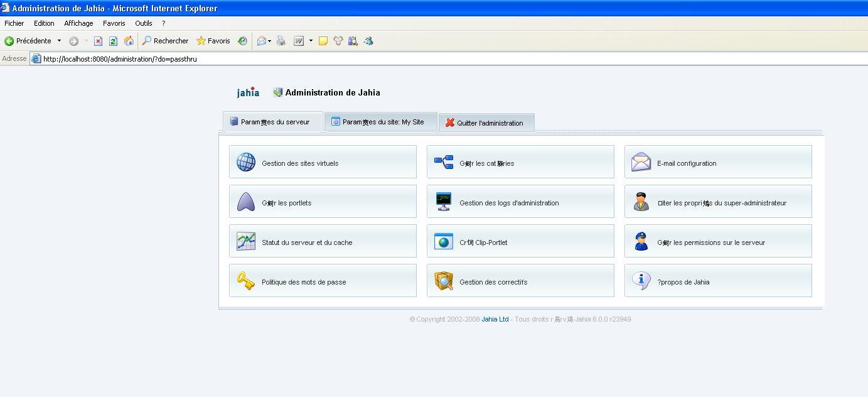868x397 pixels.
Task: Expand the forward history dropdown arrow
Action: click(x=86, y=41)
